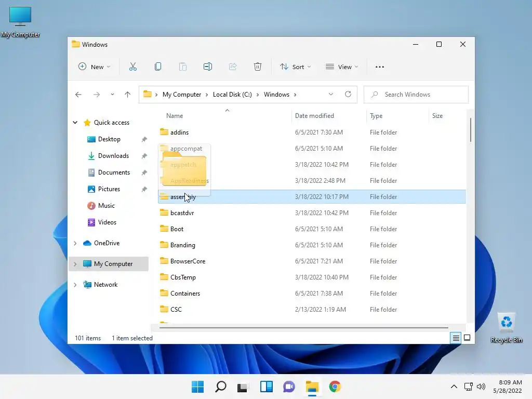The width and height of the screenshot is (532, 399).
Task: Click Windows breadcrumb in address bar
Action: point(276,95)
